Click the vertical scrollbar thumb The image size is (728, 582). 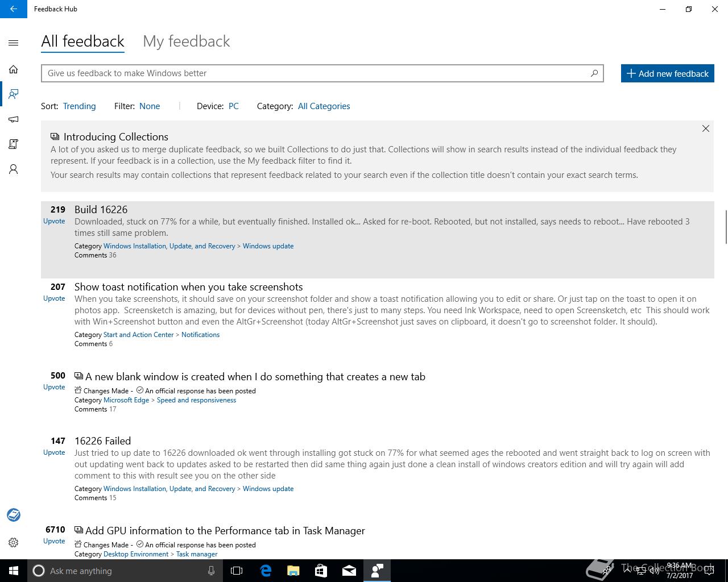[726, 227]
